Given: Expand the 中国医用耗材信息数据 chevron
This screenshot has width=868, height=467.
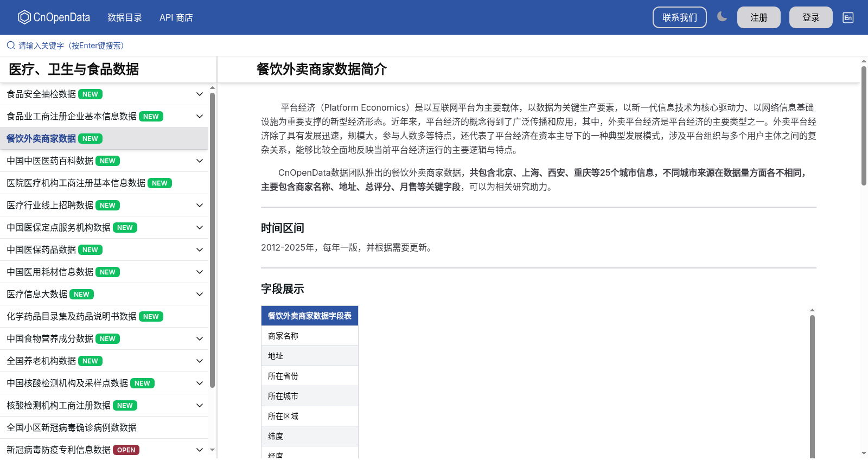Looking at the screenshot, I should tap(200, 272).
